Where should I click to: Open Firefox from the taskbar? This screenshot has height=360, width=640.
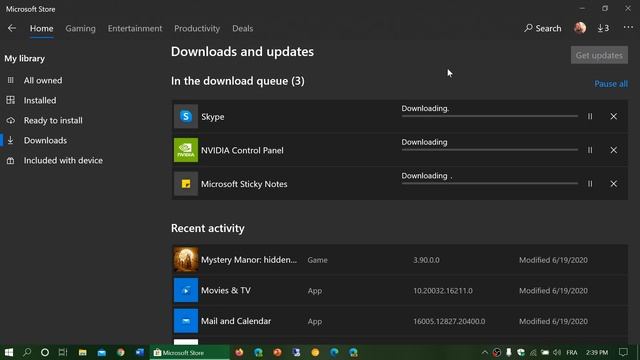click(x=239, y=352)
